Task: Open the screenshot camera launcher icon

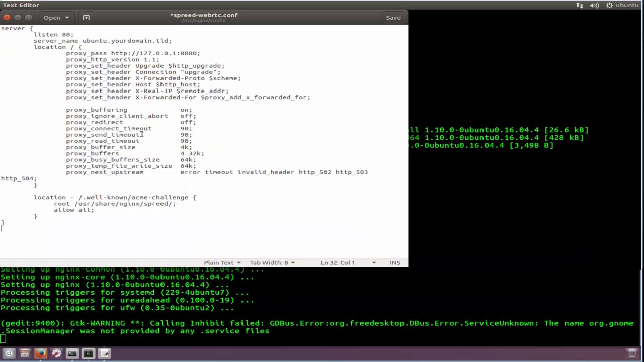Action: (88, 353)
